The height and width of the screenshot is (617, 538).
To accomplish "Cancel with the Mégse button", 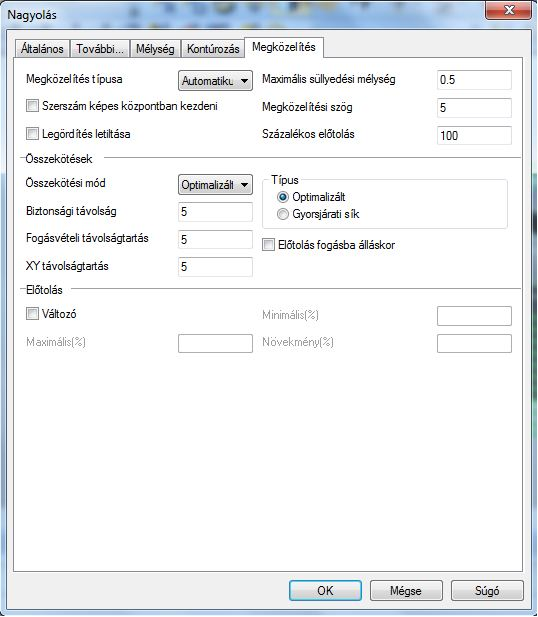I will [406, 591].
